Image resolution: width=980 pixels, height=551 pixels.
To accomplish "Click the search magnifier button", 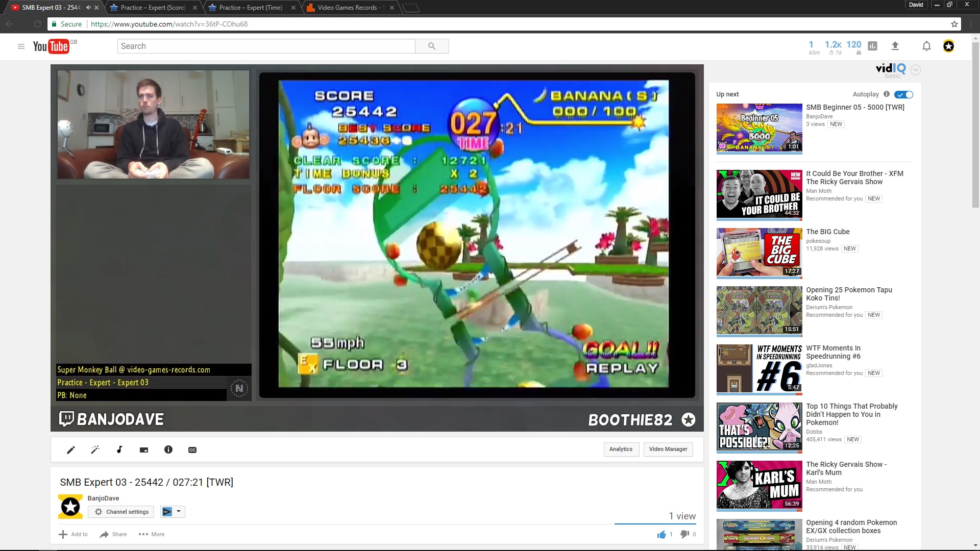I will 432,46.
